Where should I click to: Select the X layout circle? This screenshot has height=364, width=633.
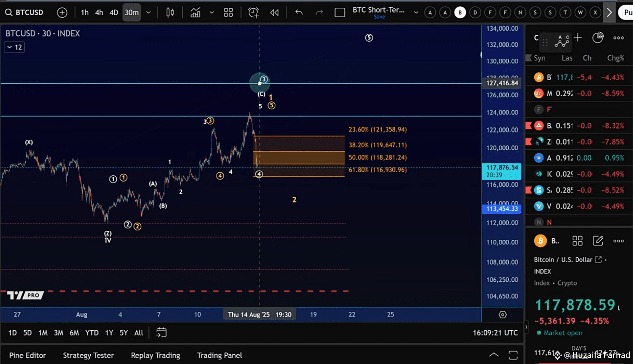point(595,12)
